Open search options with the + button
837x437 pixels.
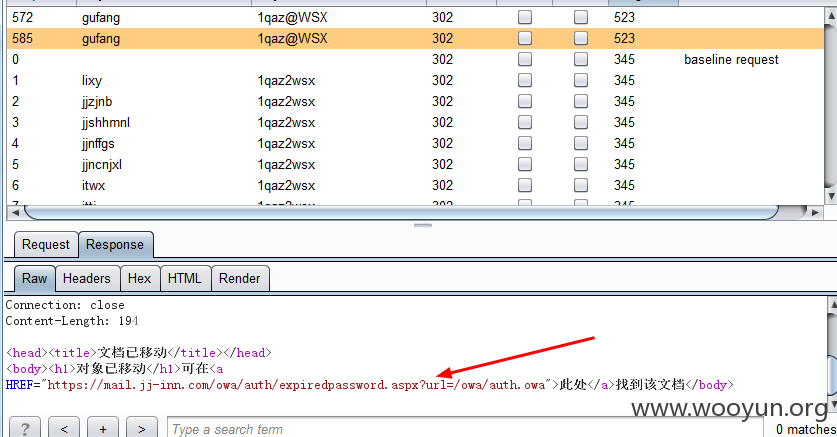[102, 428]
